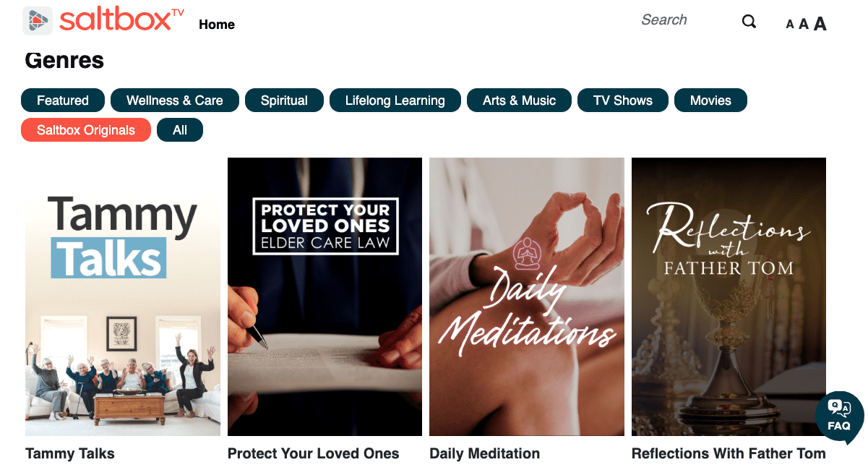Show the Movies genre
The width and height of the screenshot is (868, 470).
pyautogui.click(x=710, y=101)
